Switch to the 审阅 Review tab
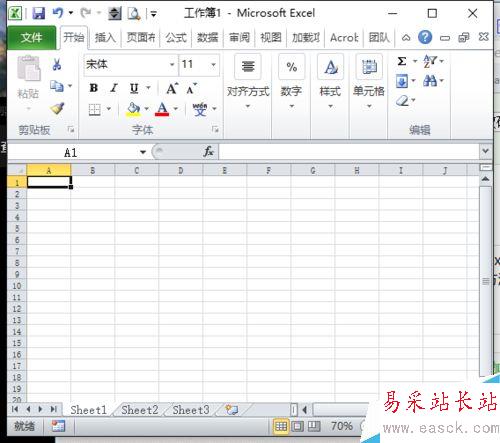The height and width of the screenshot is (443, 500). [239, 38]
